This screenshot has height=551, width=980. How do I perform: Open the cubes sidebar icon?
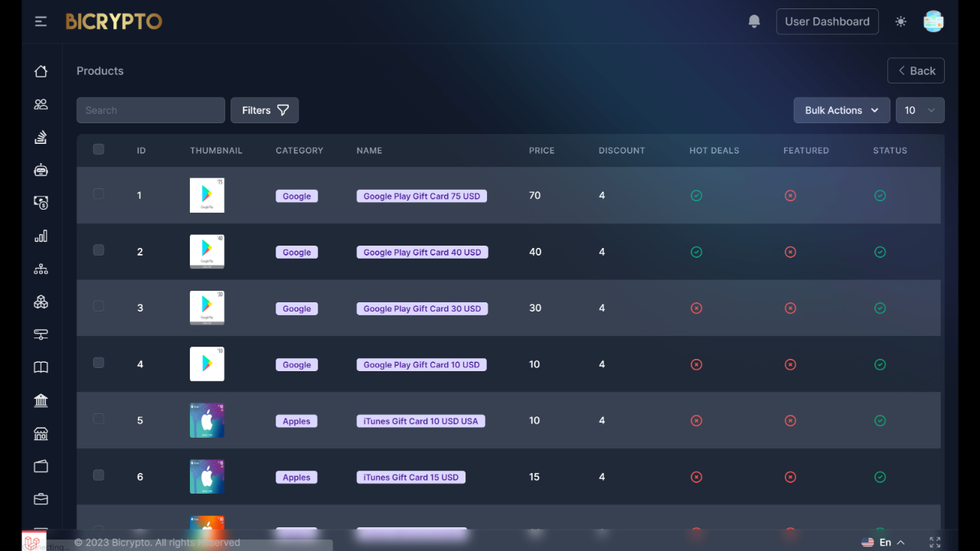point(41,302)
